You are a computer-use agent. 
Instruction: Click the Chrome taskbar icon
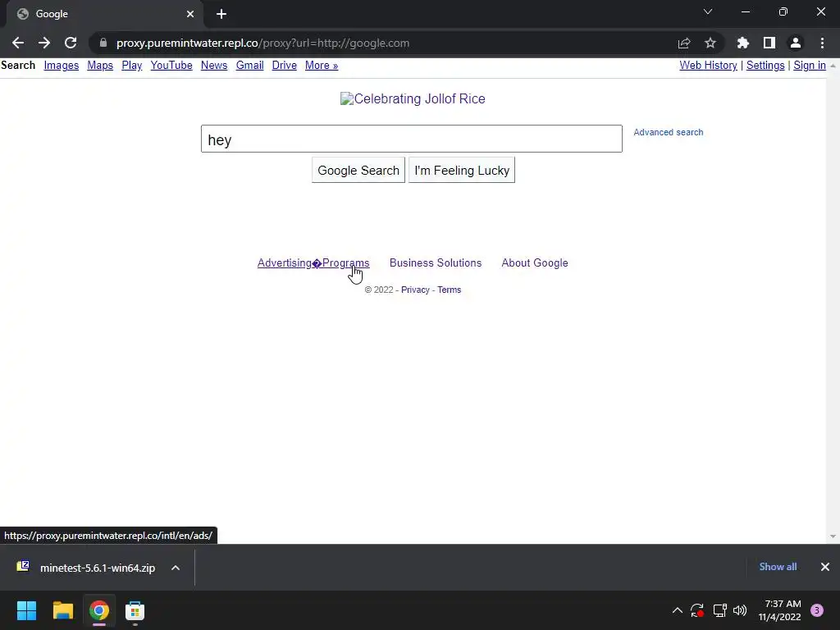[99, 610]
